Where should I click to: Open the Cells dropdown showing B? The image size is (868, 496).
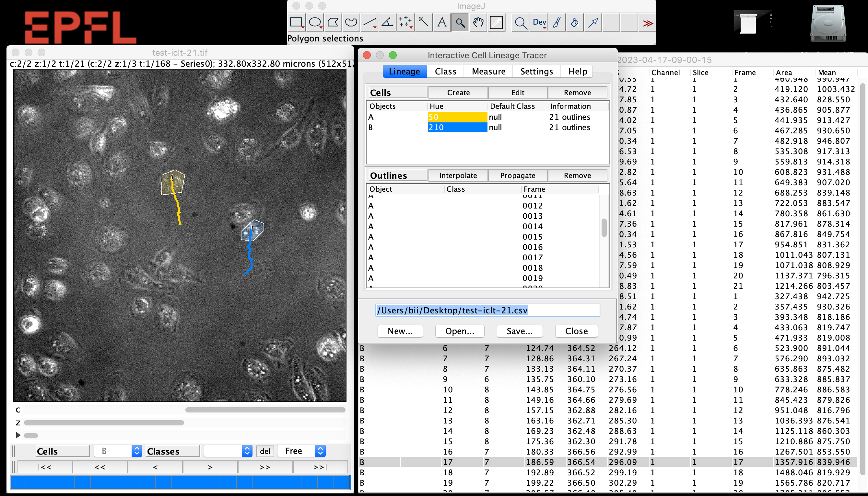click(x=137, y=451)
